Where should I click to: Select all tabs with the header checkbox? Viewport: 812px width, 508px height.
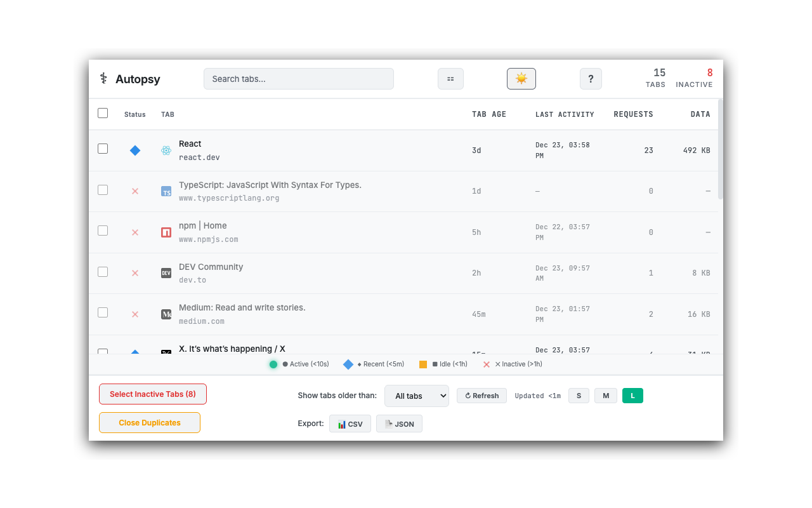pyautogui.click(x=103, y=112)
